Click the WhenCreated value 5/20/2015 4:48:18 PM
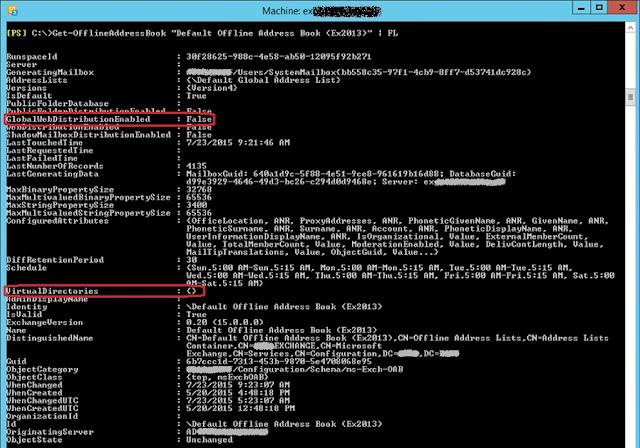Image resolution: width=640 pixels, height=448 pixels. point(238,393)
